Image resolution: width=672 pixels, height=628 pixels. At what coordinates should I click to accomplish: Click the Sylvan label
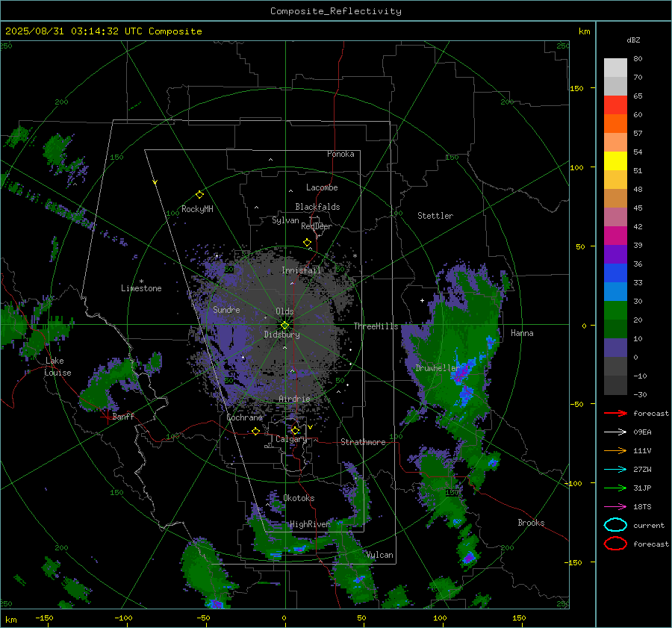(285, 220)
